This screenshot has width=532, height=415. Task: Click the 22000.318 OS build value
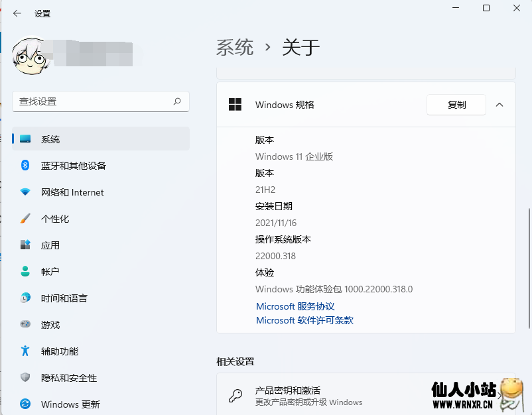coord(275,256)
